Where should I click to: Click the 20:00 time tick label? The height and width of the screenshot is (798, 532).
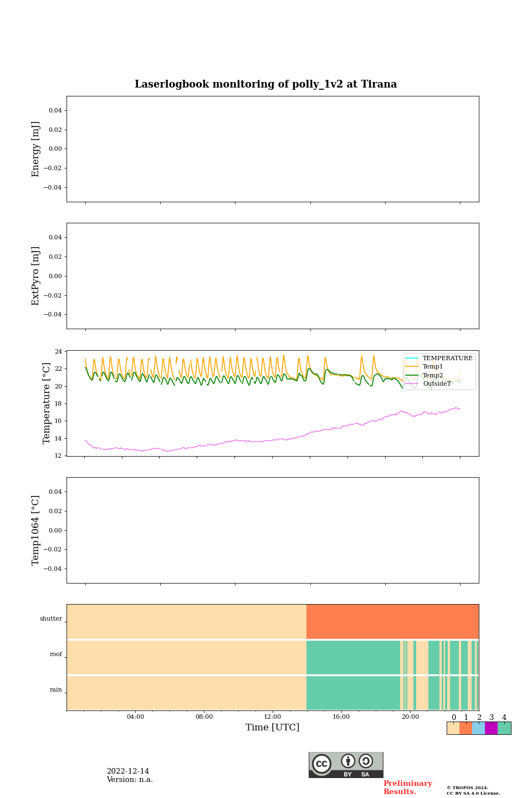click(x=410, y=717)
